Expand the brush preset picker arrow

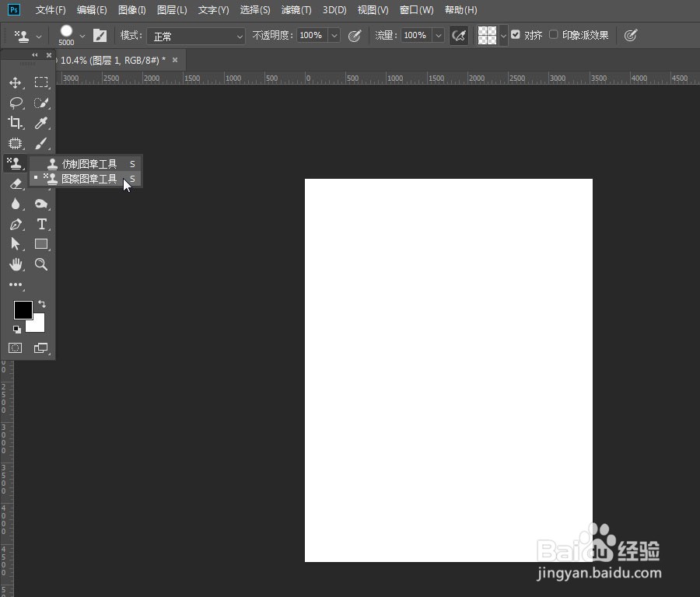(x=82, y=36)
